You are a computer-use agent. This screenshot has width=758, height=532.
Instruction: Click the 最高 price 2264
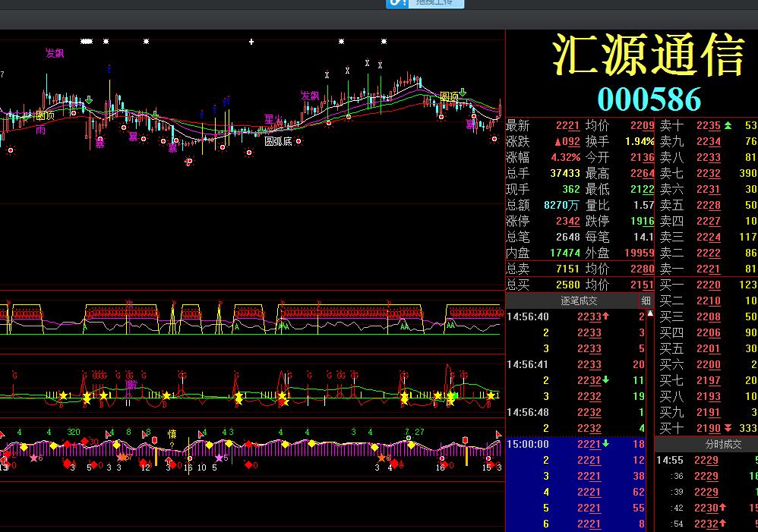642,174
